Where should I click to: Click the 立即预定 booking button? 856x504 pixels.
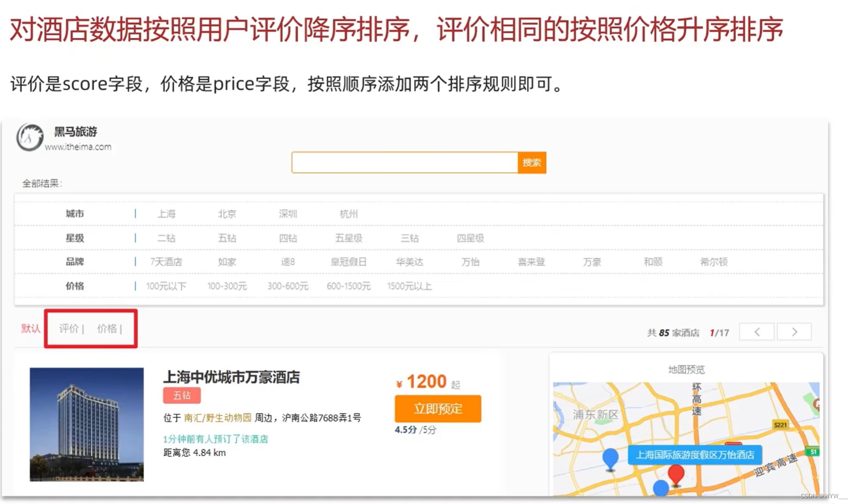(438, 409)
